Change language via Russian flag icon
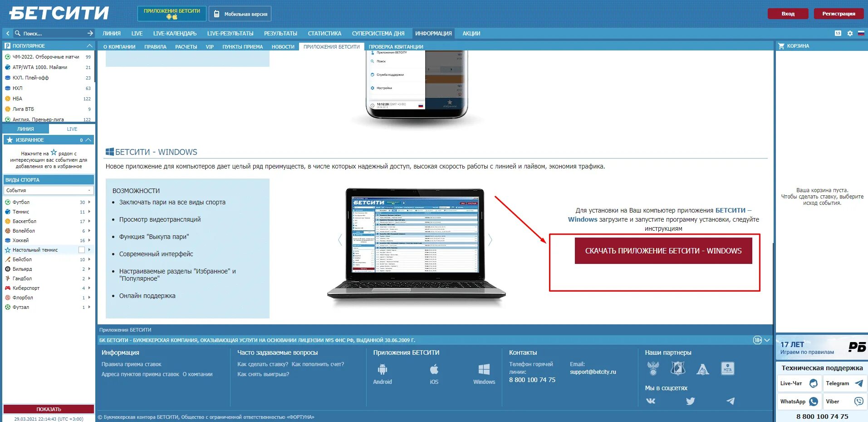The image size is (868, 422). [861, 33]
